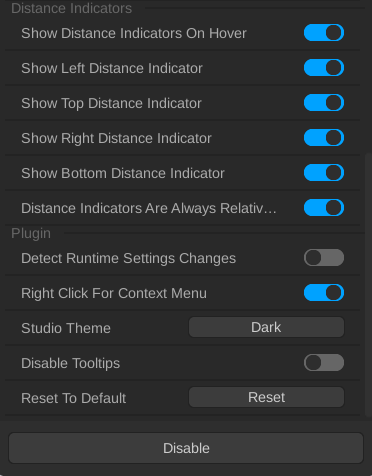Toggle Show Right Distance Indicator switch

(324, 138)
